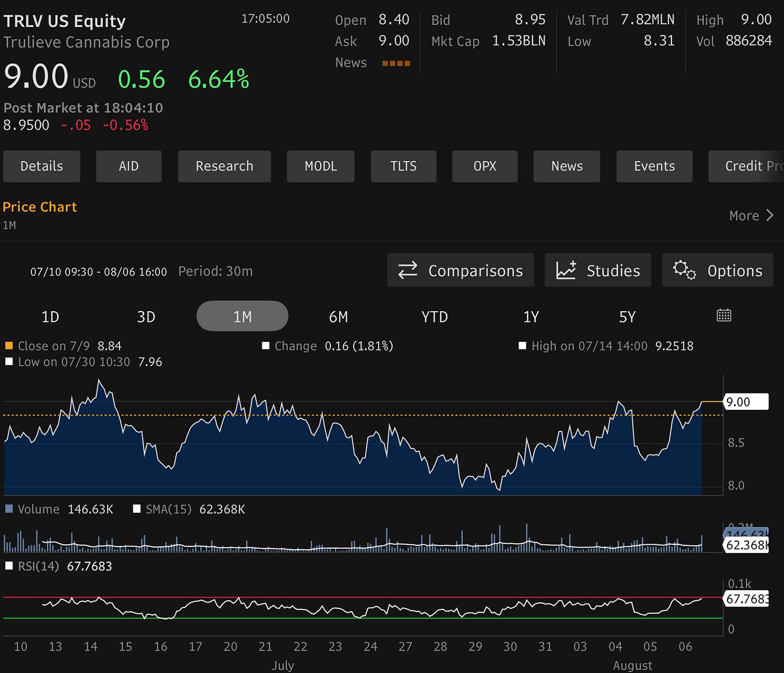Open the Period: 30m interval selector
Image resolution: width=784 pixels, height=673 pixels.
click(x=215, y=271)
